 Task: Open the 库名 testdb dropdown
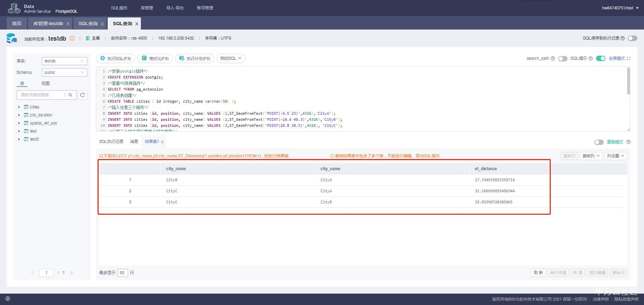pyautogui.click(x=64, y=61)
